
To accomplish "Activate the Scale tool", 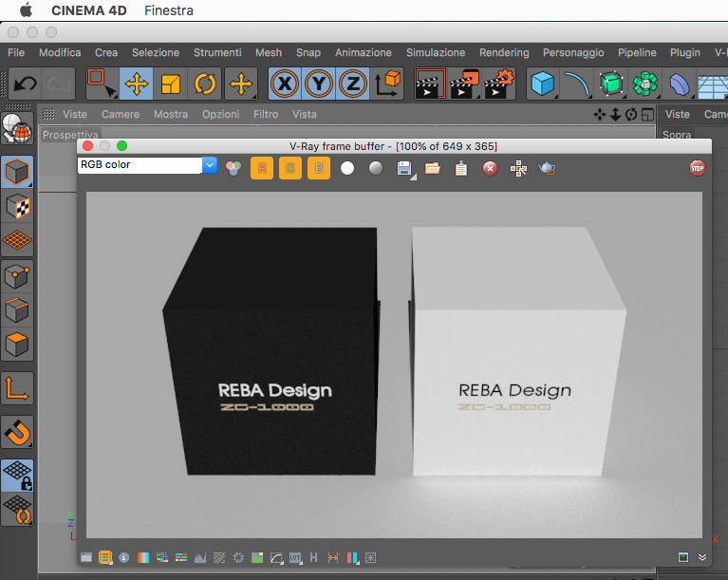I will pos(171,84).
